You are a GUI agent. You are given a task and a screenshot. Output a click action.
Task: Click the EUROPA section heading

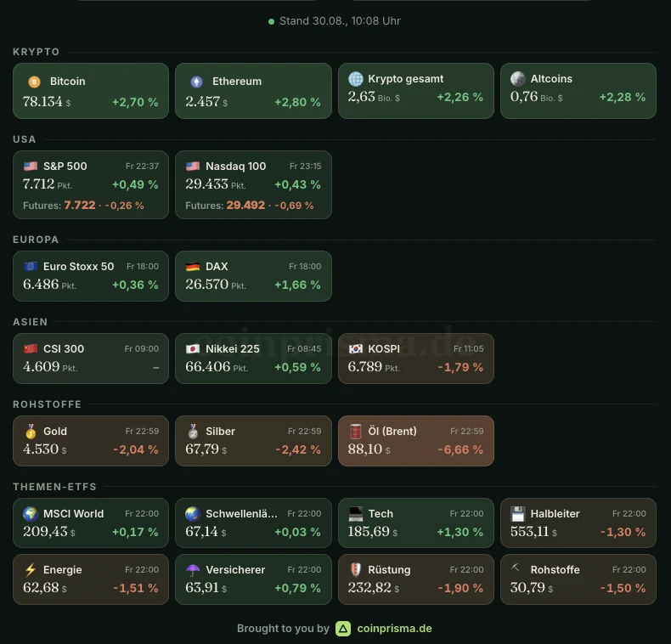36,240
